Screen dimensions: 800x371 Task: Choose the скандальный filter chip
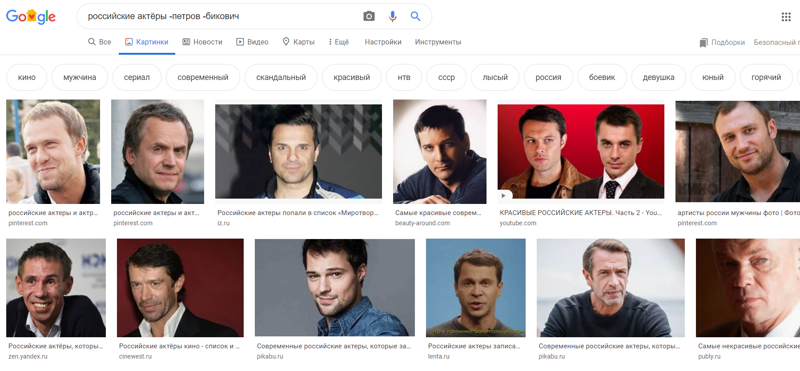(x=281, y=78)
